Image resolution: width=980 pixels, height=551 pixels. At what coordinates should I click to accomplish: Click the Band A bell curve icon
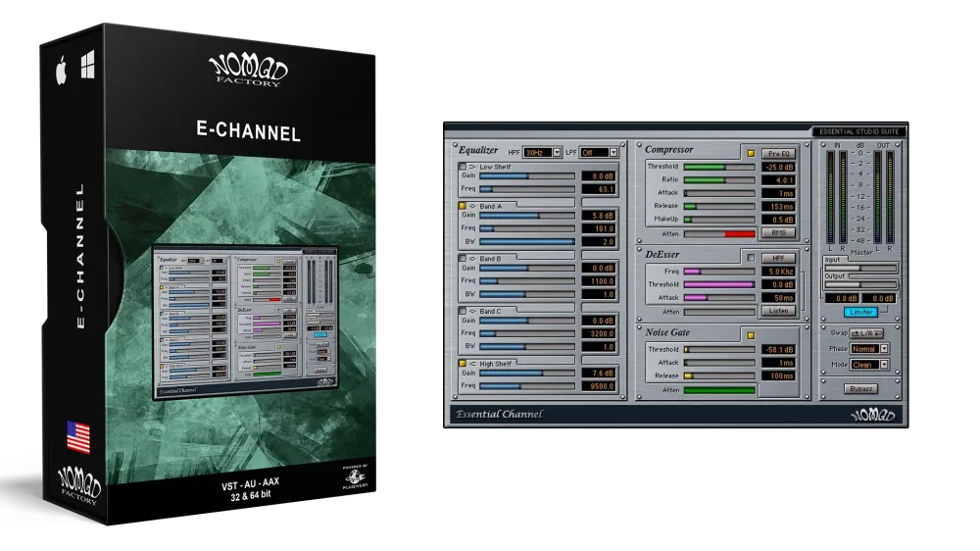[473, 206]
